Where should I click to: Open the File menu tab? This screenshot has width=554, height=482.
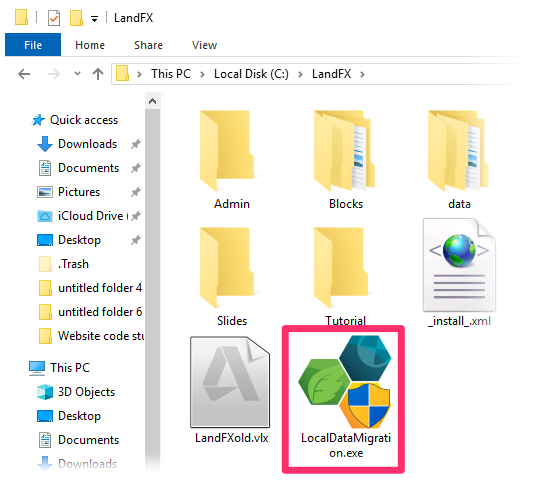pyautogui.click(x=33, y=45)
